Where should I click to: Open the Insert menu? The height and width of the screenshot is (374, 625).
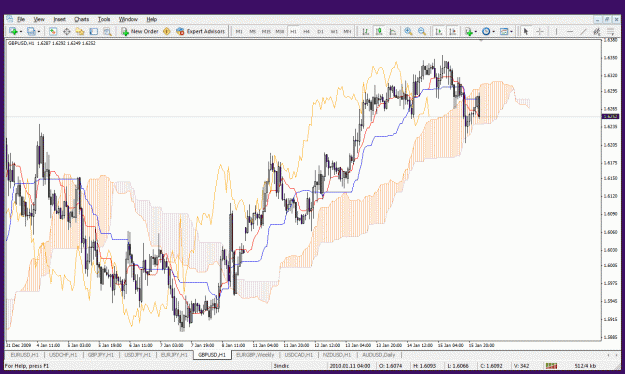59,19
